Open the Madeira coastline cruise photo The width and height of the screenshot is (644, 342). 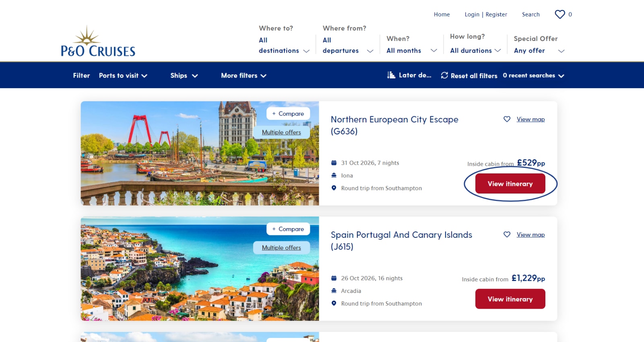point(200,269)
